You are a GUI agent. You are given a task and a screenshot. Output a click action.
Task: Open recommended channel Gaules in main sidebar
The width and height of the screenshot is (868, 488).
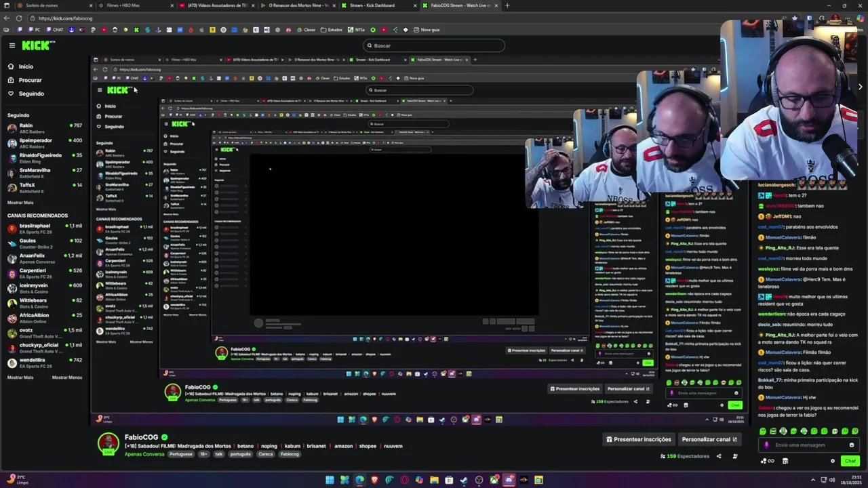tap(45, 243)
